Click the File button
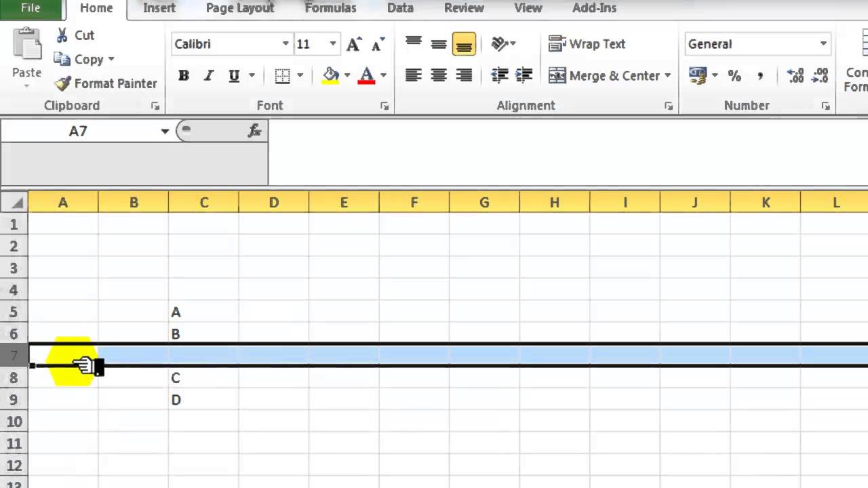This screenshot has height=488, width=868. pos(31,8)
